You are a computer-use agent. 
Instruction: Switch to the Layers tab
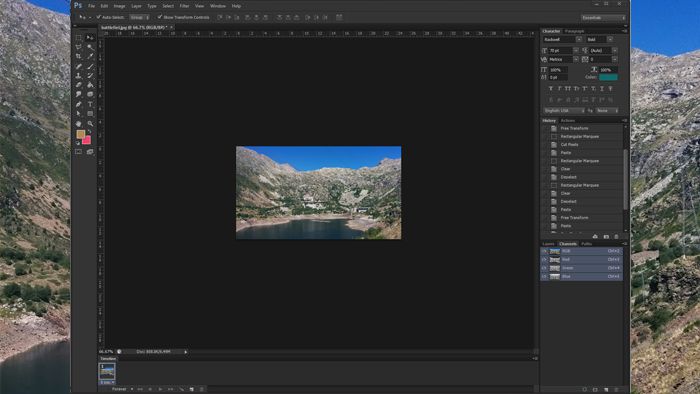pos(548,244)
